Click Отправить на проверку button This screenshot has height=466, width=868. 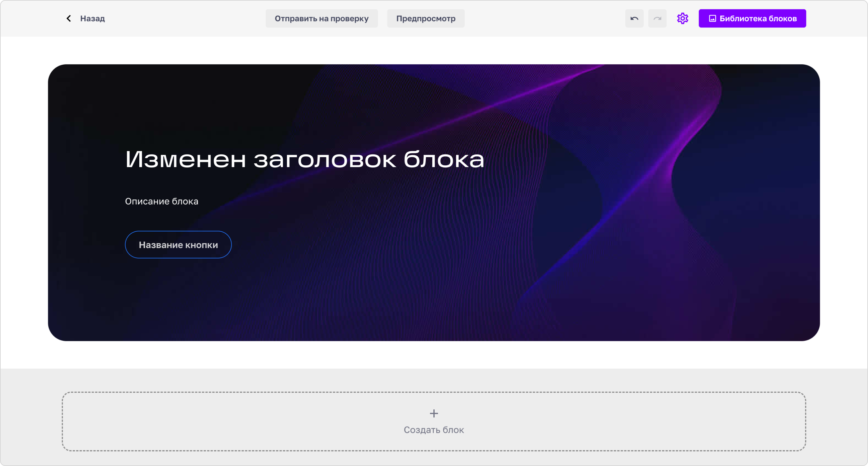point(321,18)
